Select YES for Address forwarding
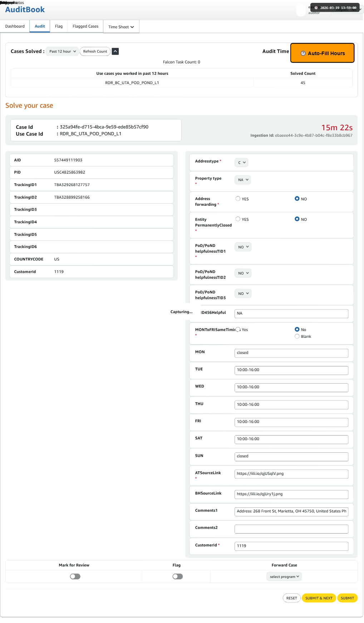Viewport: 364px width, 623px height. [238, 199]
